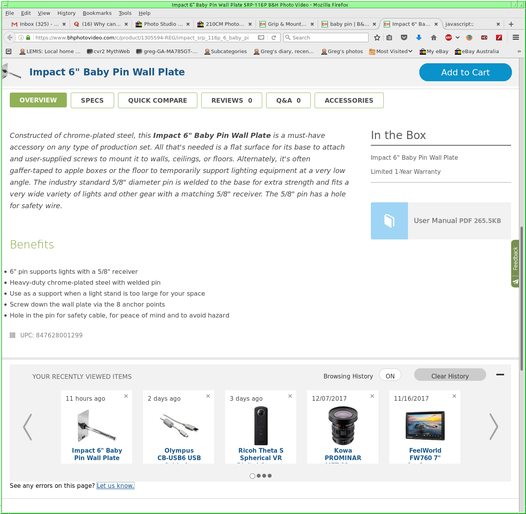526x514 pixels.
Task: Select the Q&A 0 tab
Action: tap(288, 100)
